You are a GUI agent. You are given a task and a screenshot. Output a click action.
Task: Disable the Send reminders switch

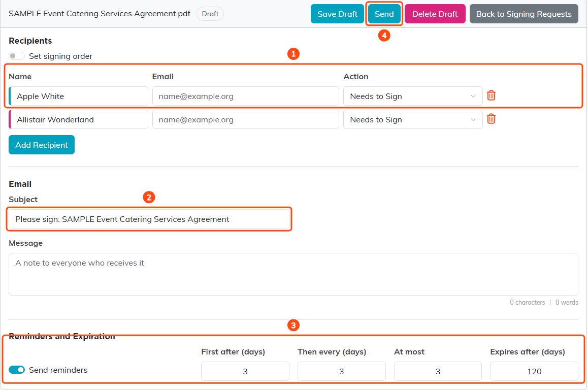point(16,370)
